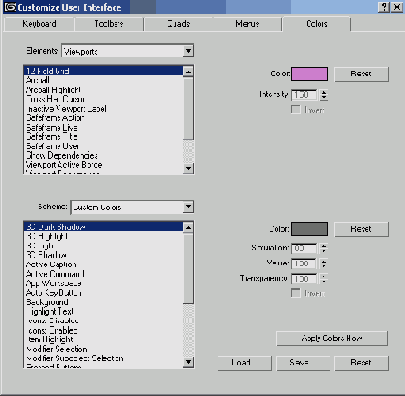
Task: Select the 3D Dark Shadow item
Action: [x=104, y=227]
